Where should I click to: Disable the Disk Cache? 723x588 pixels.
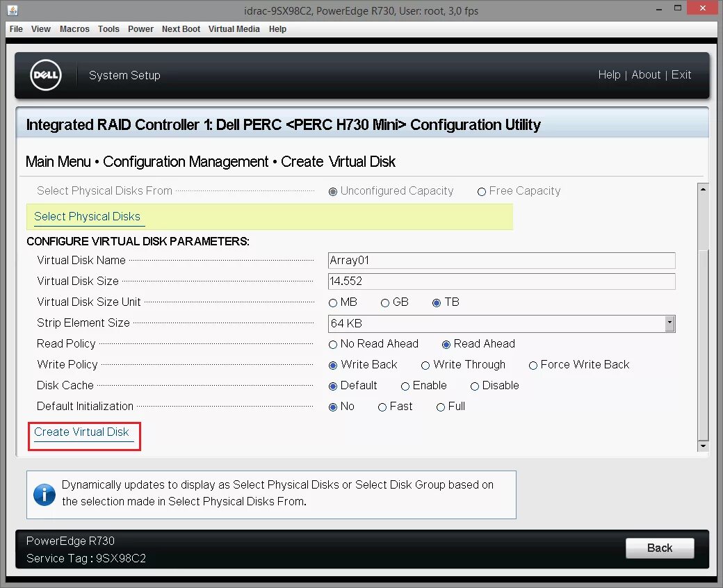(x=474, y=385)
